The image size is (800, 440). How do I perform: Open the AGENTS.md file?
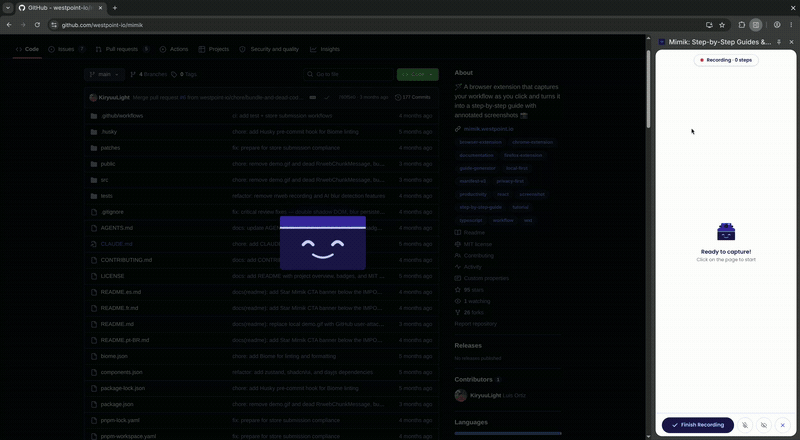[116, 228]
